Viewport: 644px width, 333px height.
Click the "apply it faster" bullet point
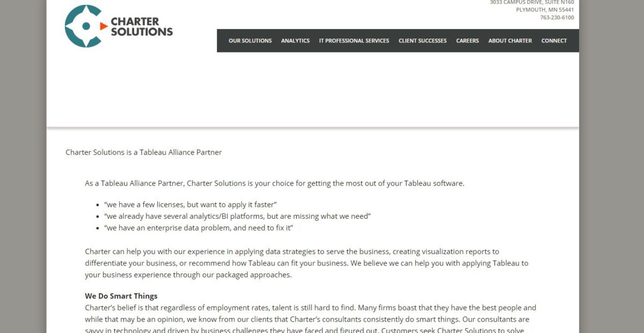point(190,205)
